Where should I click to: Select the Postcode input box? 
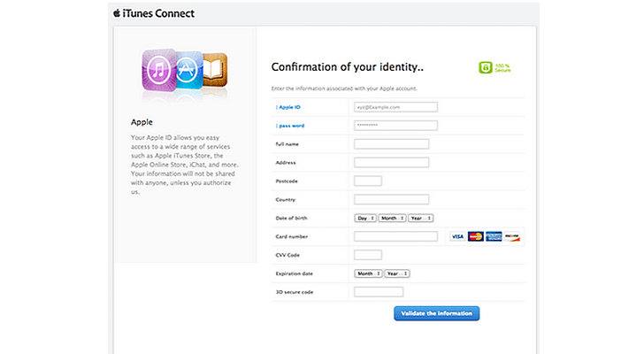[x=368, y=181]
